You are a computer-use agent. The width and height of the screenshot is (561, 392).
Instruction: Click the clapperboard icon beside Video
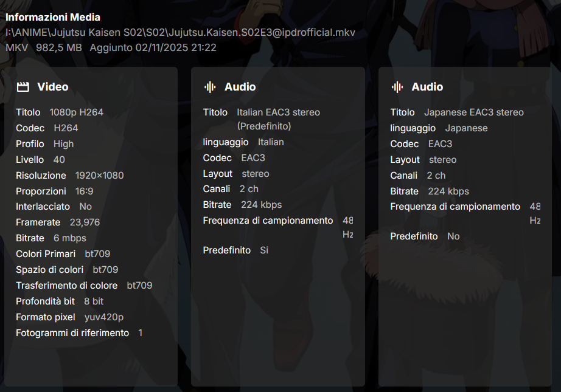(x=23, y=87)
